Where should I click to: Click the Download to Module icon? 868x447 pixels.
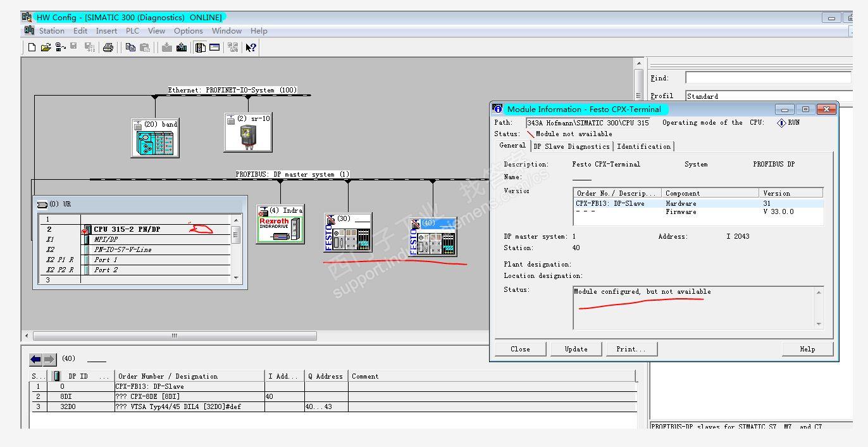click(x=167, y=47)
